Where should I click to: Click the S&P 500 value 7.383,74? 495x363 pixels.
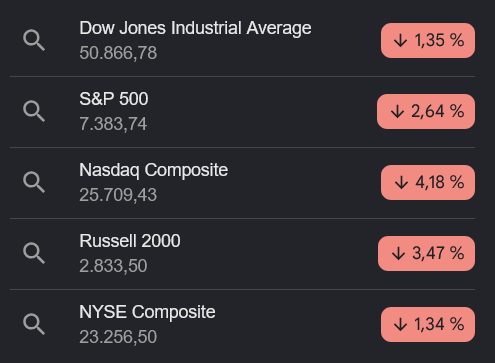[x=113, y=124]
